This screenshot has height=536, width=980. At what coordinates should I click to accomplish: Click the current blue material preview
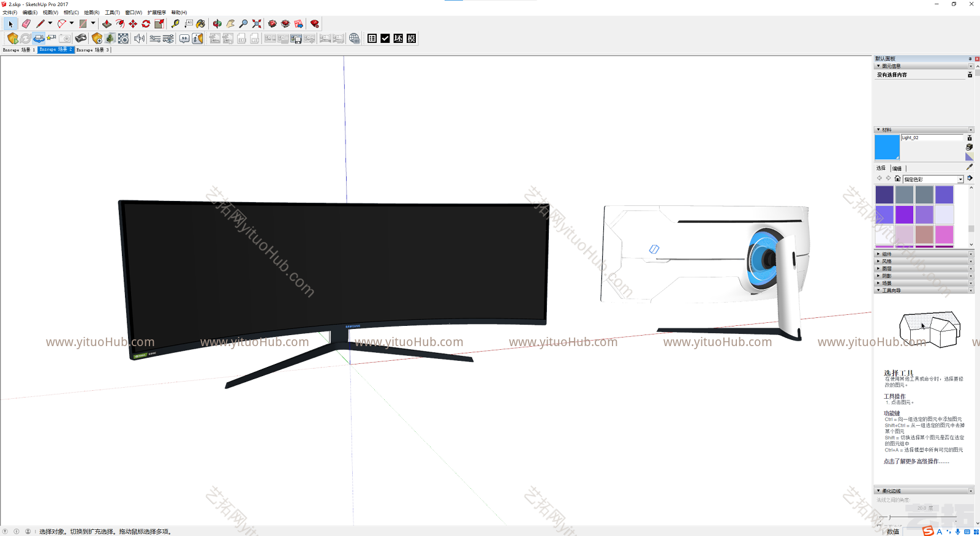[x=887, y=147]
